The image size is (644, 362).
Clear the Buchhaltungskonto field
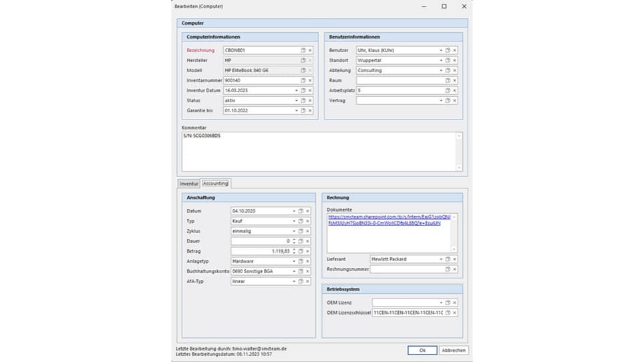[x=307, y=271]
